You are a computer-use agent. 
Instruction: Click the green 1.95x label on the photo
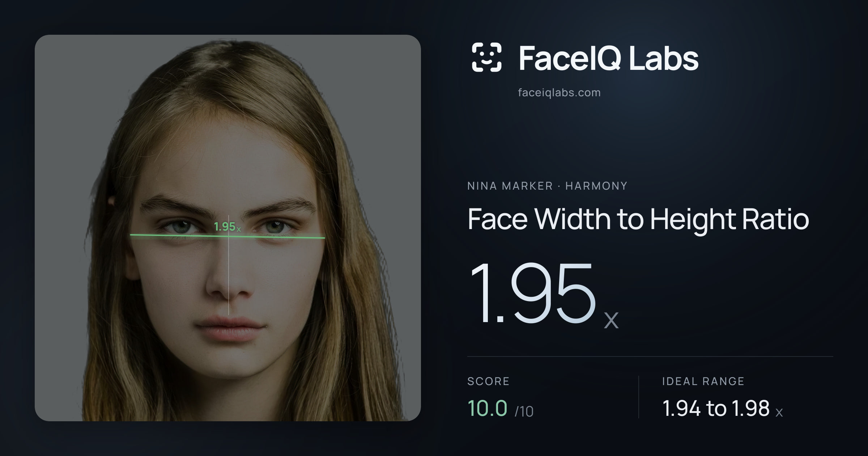coord(227,227)
